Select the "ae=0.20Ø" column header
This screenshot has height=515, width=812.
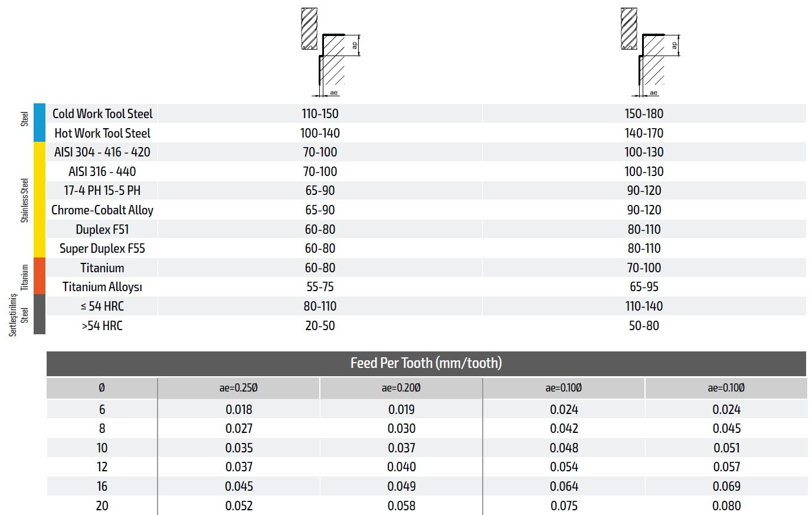pyautogui.click(x=401, y=388)
